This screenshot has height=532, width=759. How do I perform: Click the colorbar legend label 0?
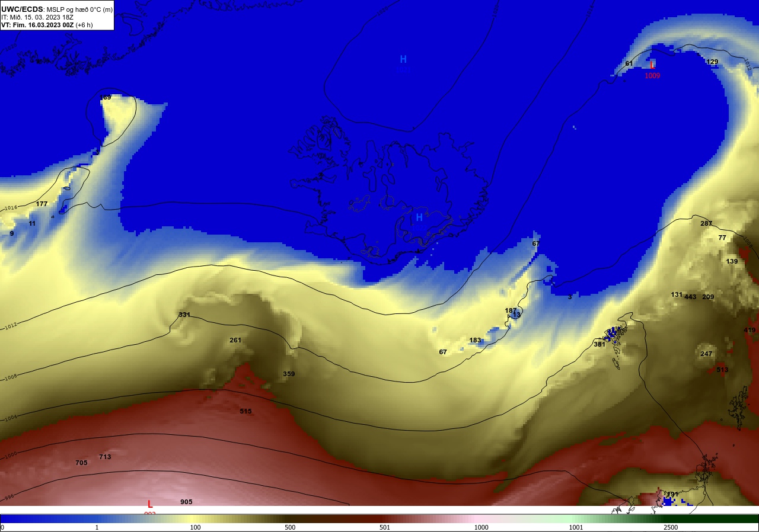tap(2, 527)
